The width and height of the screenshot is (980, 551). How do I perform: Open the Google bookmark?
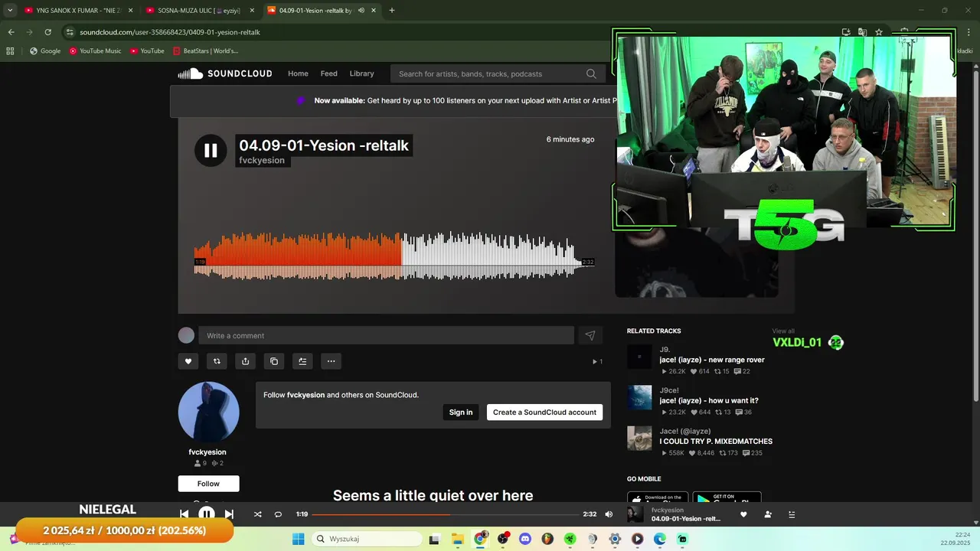click(x=45, y=51)
